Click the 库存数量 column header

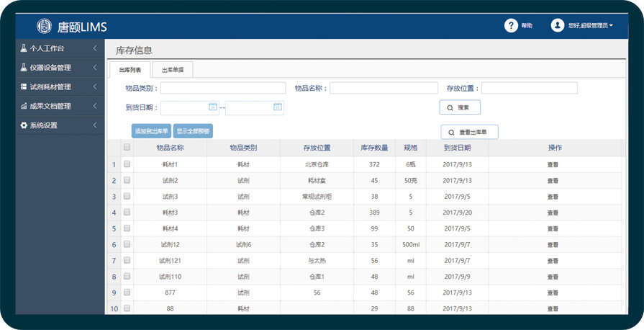pos(375,148)
